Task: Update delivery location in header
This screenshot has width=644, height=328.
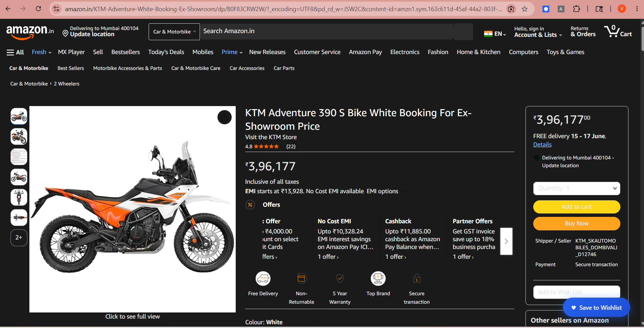Action: click(x=101, y=31)
